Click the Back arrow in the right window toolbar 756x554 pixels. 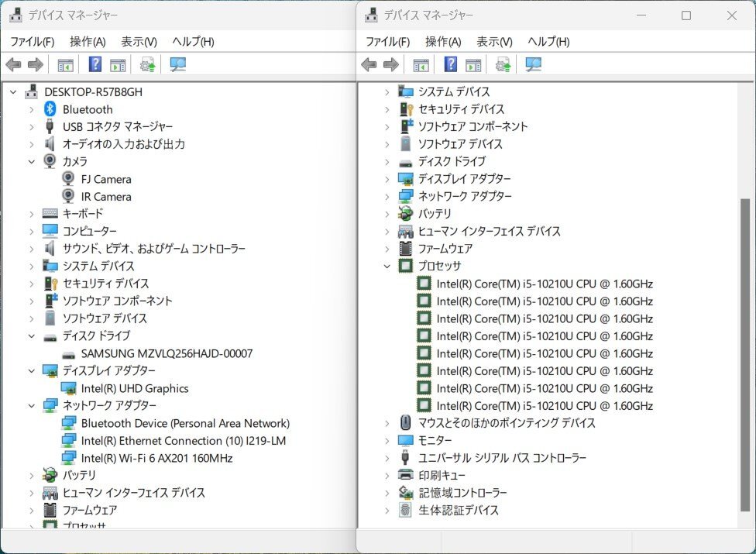pos(369,65)
